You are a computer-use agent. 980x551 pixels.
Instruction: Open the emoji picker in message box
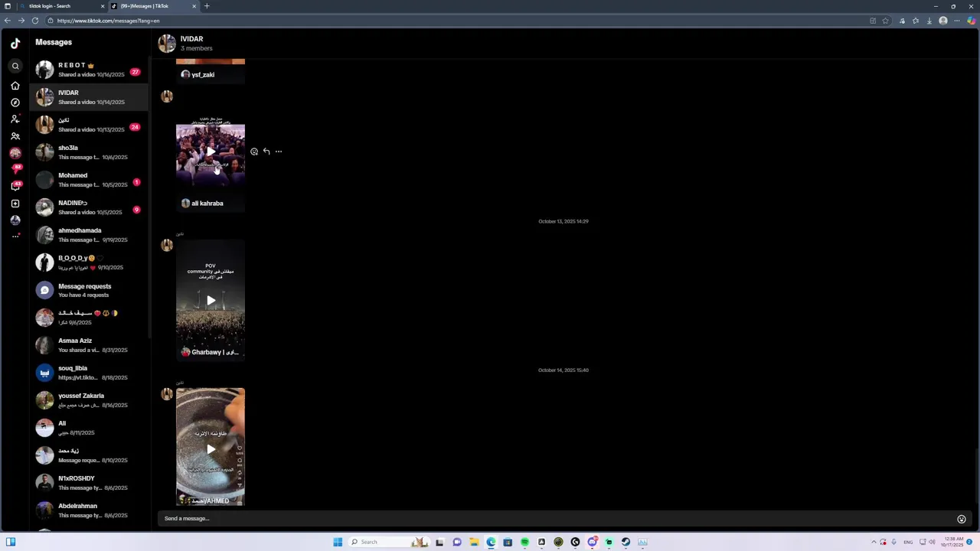click(x=962, y=519)
